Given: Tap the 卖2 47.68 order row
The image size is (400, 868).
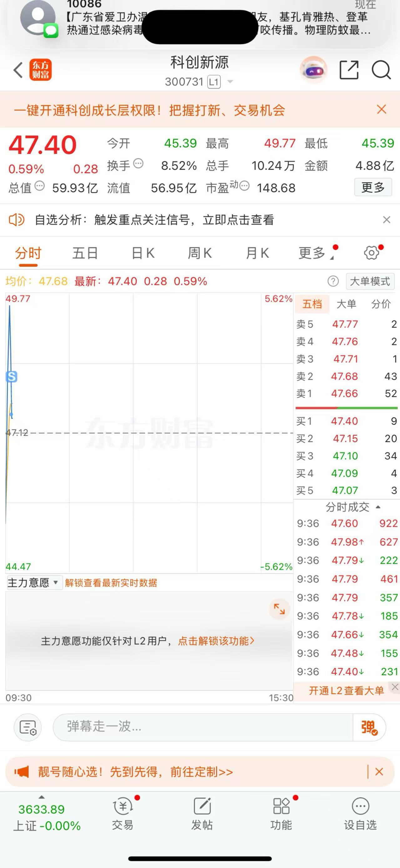Looking at the screenshot, I should click(347, 376).
